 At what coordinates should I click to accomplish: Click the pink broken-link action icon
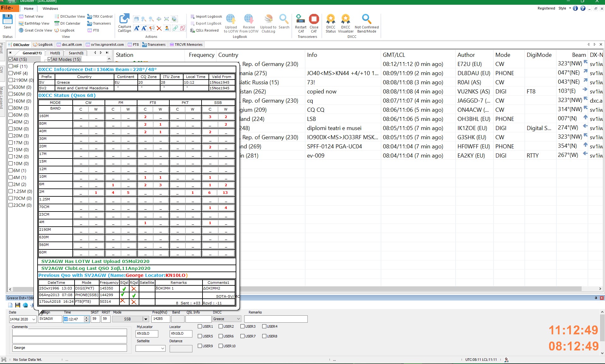(183, 28)
